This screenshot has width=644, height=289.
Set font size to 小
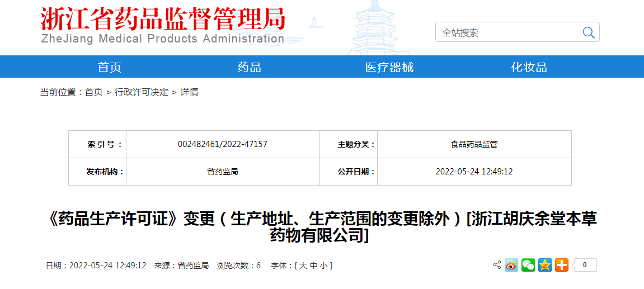click(323, 266)
